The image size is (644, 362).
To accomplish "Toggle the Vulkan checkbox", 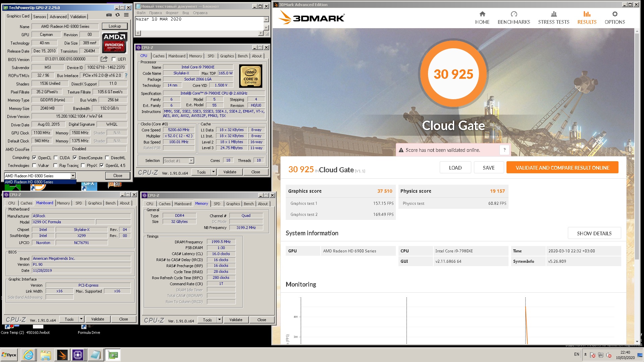I will click(34, 166).
